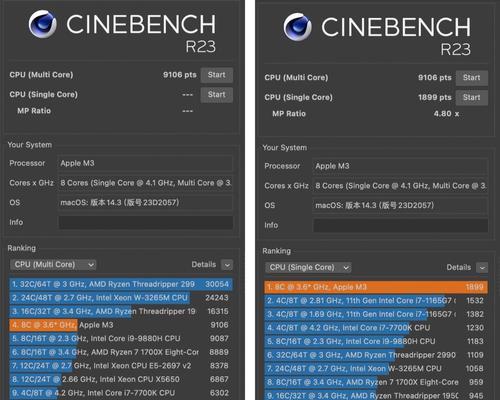
Task: Select Core i7-7700K entry scoring 1230
Action: (376, 328)
